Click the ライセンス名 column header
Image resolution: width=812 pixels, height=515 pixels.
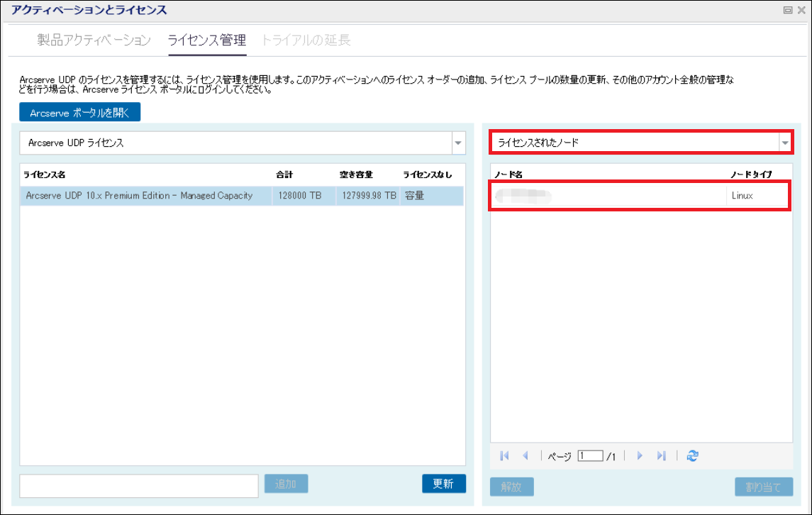(44, 175)
